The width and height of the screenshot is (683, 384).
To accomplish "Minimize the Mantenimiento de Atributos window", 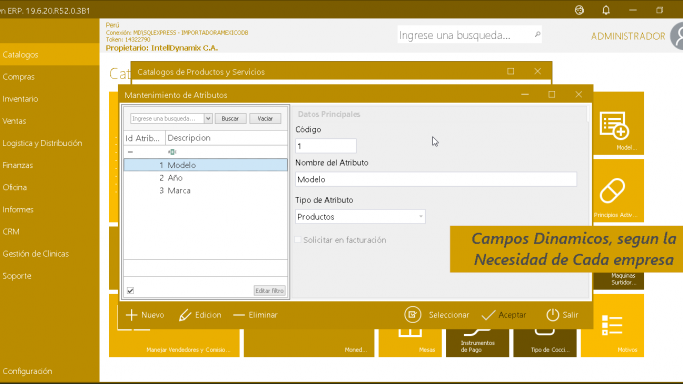I will tap(525, 94).
